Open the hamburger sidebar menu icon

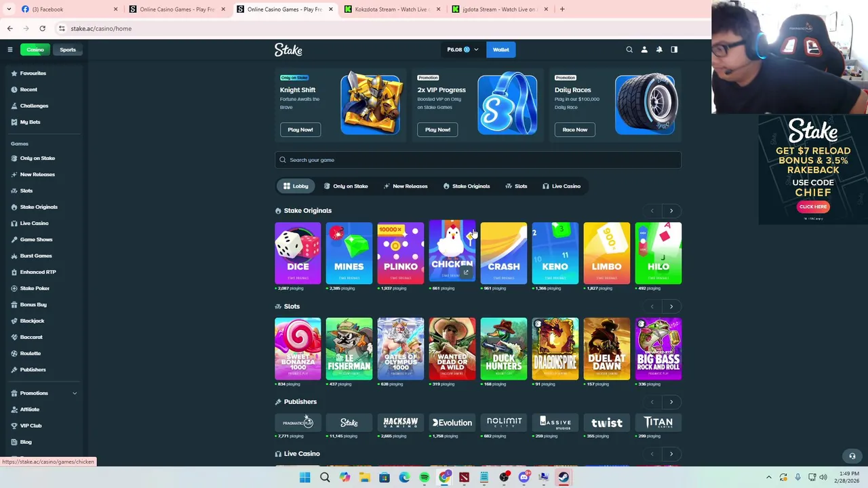(9, 49)
